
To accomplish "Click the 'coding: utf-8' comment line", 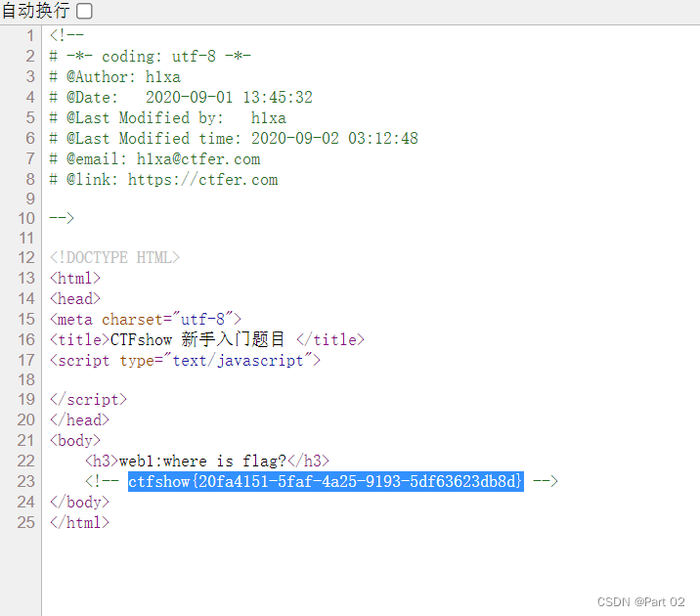I will pos(150,57).
